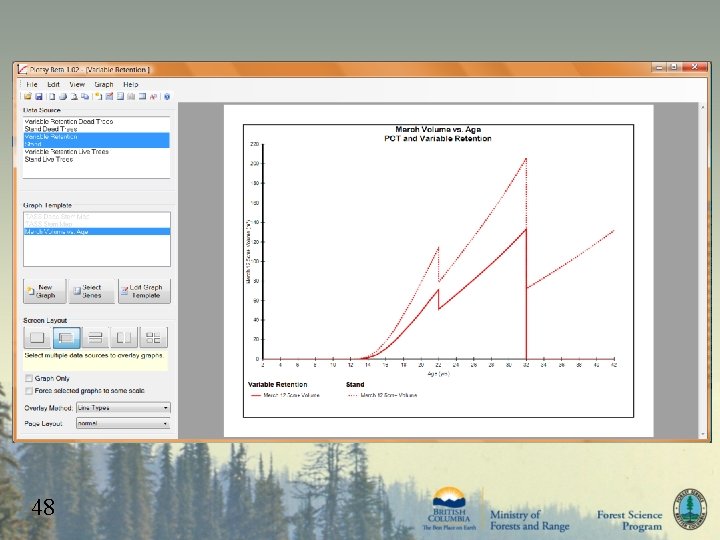
Task: Open the Page Layout dropdown
Action: (x=123, y=423)
